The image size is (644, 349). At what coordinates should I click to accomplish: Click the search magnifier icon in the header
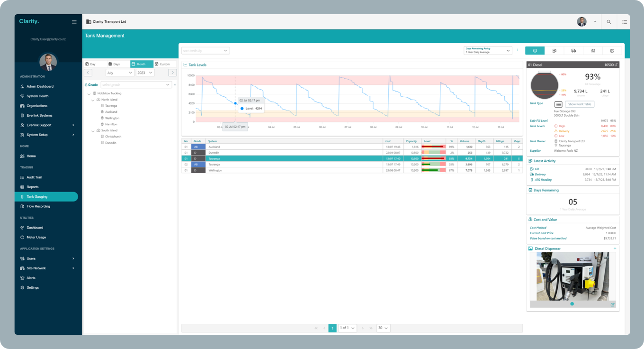click(x=609, y=22)
